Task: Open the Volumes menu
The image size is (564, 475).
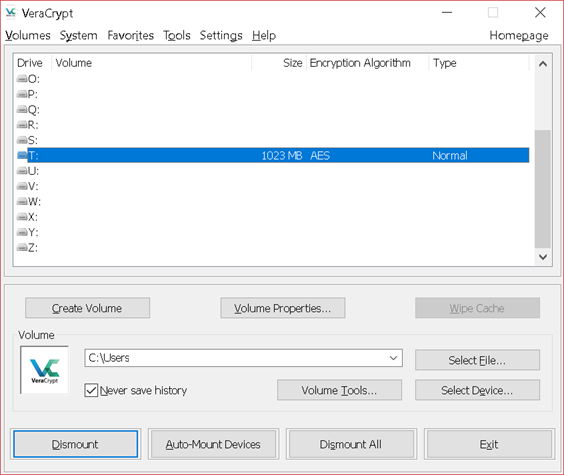Action: (28, 36)
